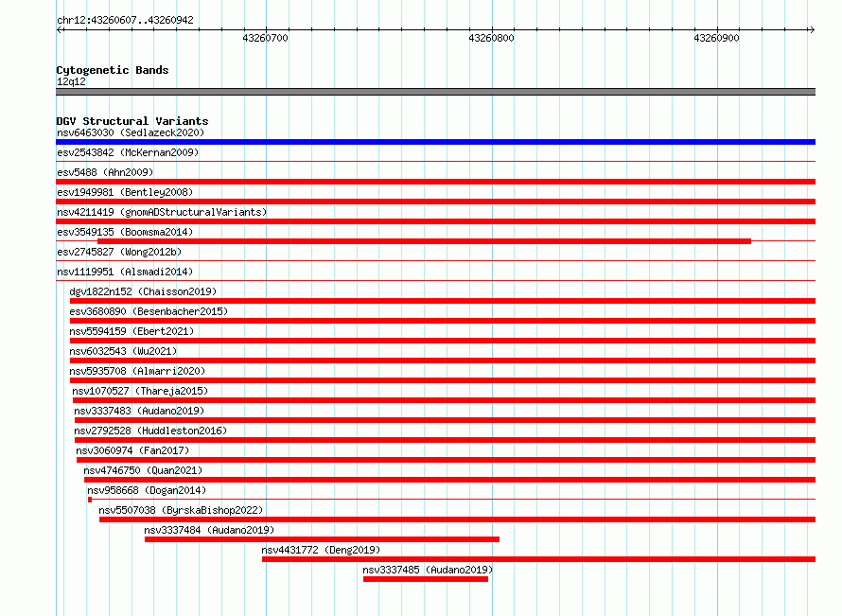Open dgv1822n152 (Chaisson2019) variant label
The image size is (842, 616).
pyautogui.click(x=143, y=291)
